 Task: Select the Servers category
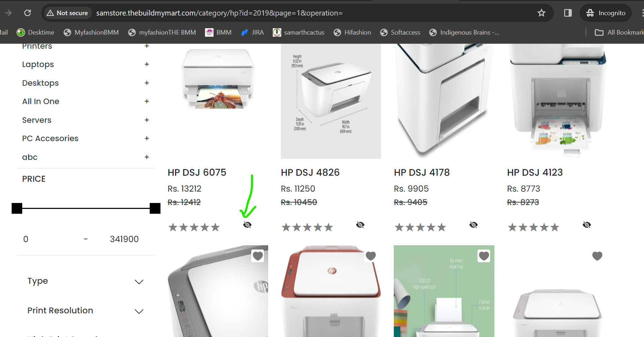[x=37, y=120]
